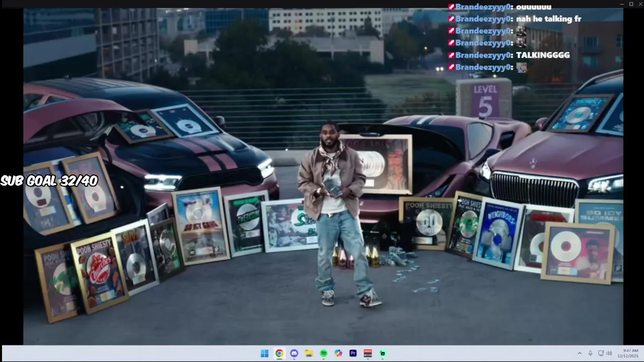Open File Explorer from the taskbar
Viewport: 644px width, 362px height.
tap(309, 353)
